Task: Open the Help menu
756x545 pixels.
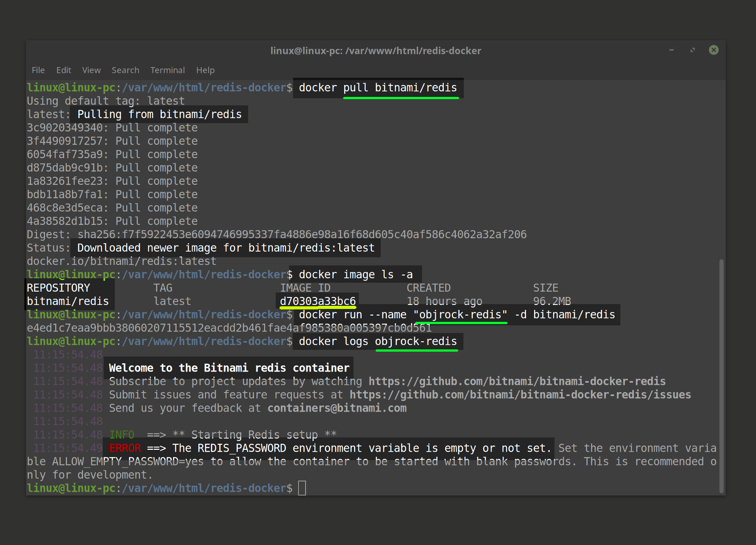Action: click(x=205, y=70)
